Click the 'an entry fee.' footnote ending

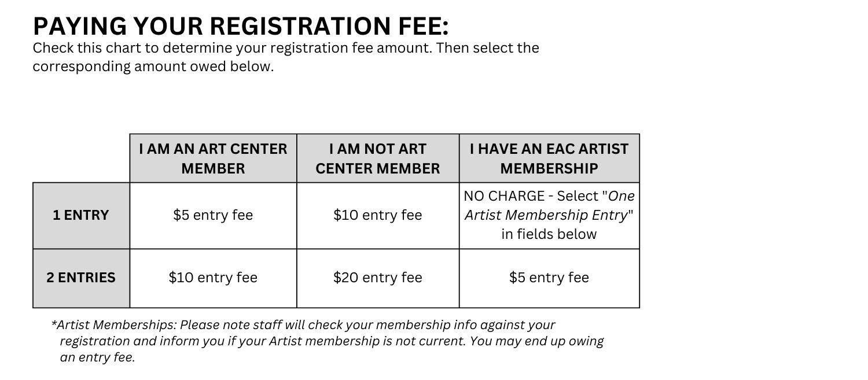97,357
